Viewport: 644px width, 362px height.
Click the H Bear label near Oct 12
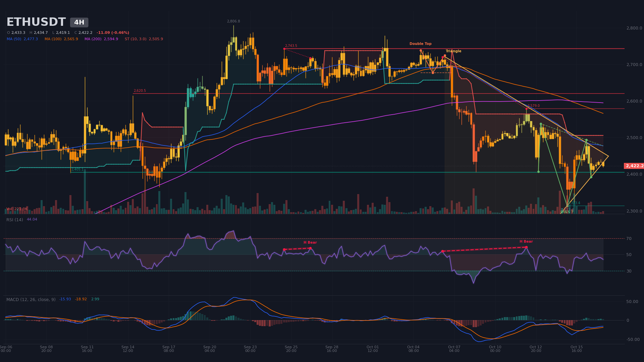point(526,242)
